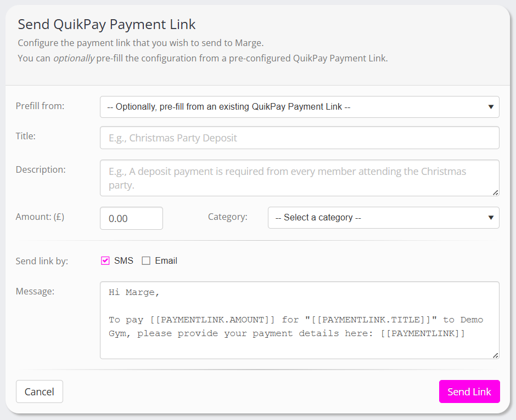Click the SMS option label
Screen dimensions: 516x420
pos(124,261)
